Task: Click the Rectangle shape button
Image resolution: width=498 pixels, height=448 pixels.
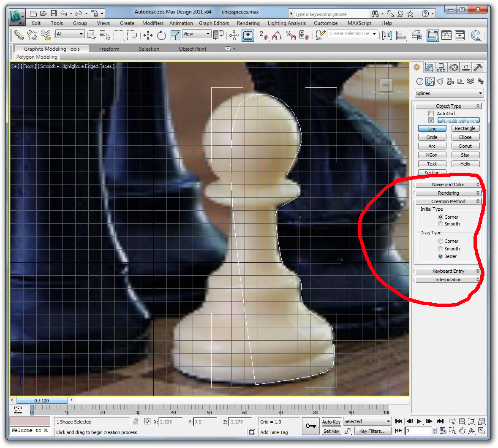Action: click(x=465, y=128)
